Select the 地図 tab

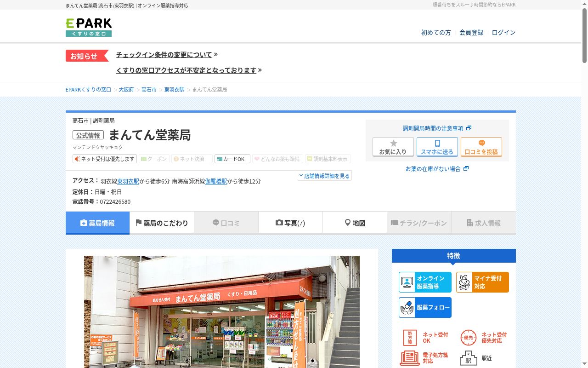(355, 223)
